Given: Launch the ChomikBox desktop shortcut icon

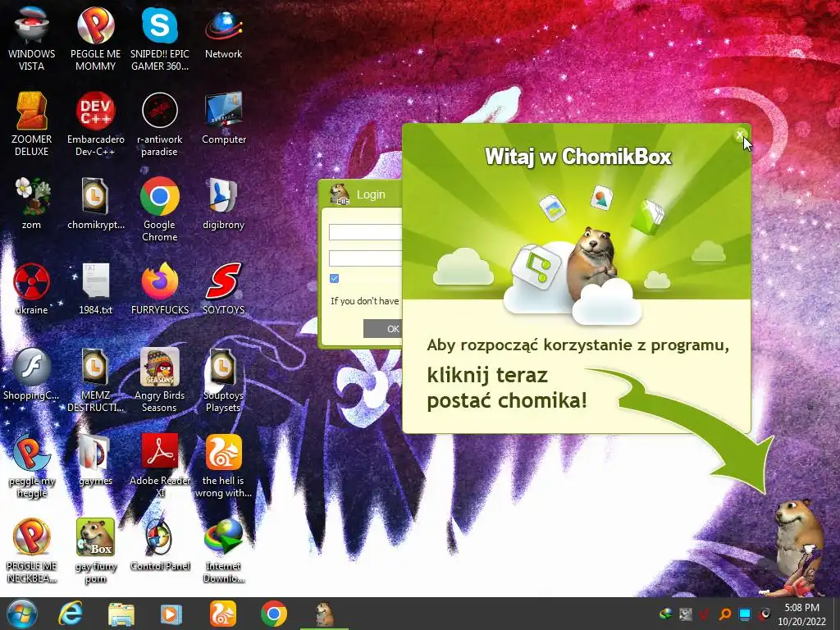Looking at the screenshot, I should tap(95, 536).
